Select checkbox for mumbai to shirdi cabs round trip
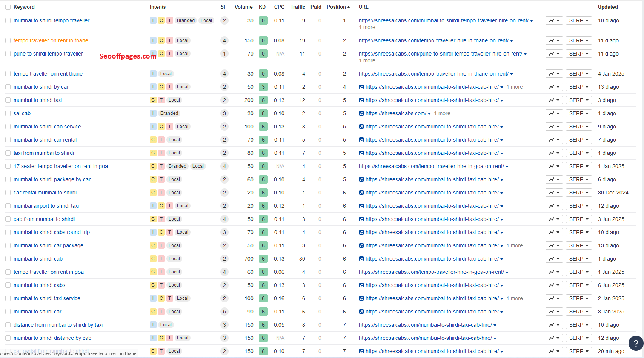644x358 pixels. (x=8, y=232)
